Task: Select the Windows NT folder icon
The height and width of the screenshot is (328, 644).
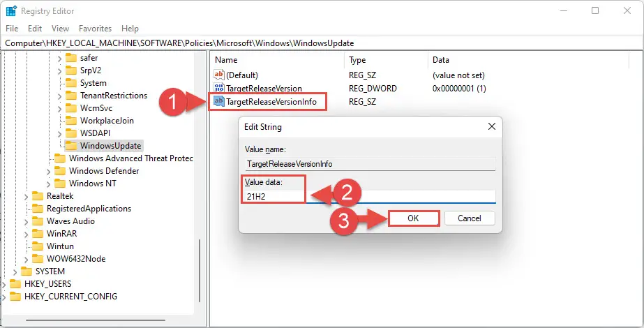Action: 60,183
